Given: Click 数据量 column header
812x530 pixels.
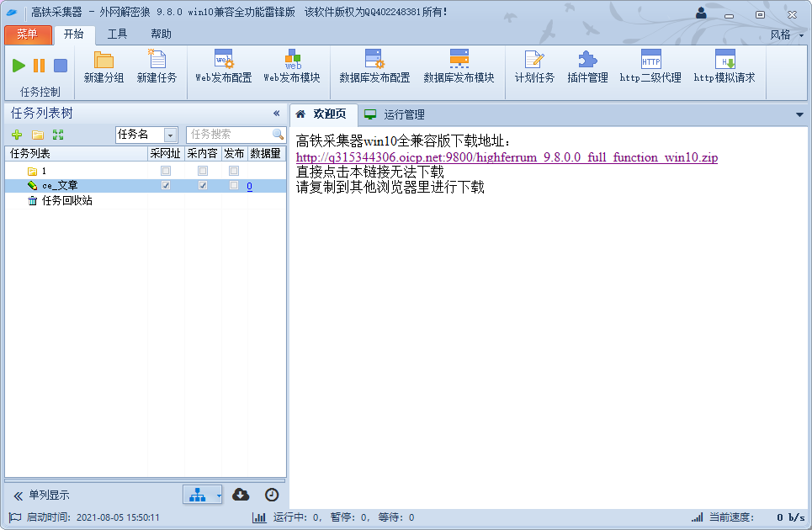Looking at the screenshot, I should click(266, 154).
